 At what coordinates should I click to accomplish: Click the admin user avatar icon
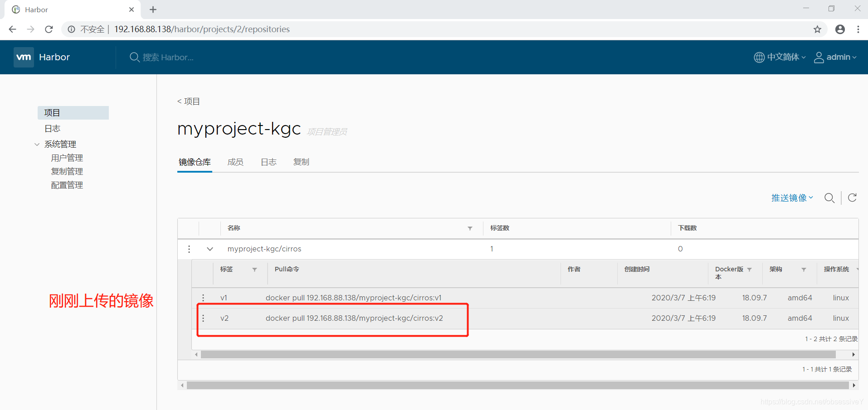(819, 57)
